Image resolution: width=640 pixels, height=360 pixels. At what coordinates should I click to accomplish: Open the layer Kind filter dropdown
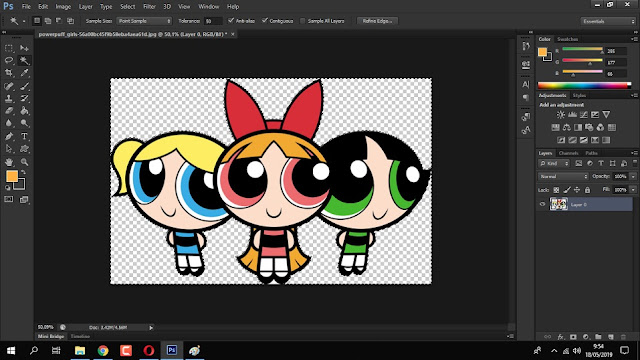coord(554,163)
